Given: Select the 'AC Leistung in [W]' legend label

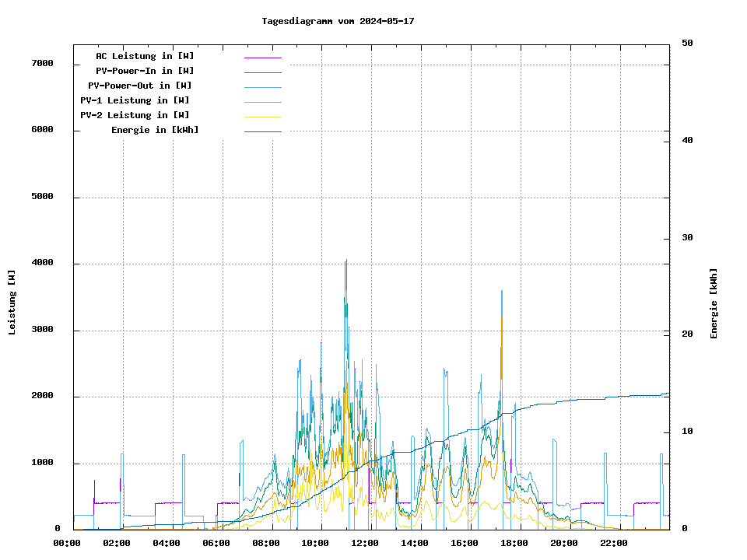Looking at the screenshot, I should [145, 56].
